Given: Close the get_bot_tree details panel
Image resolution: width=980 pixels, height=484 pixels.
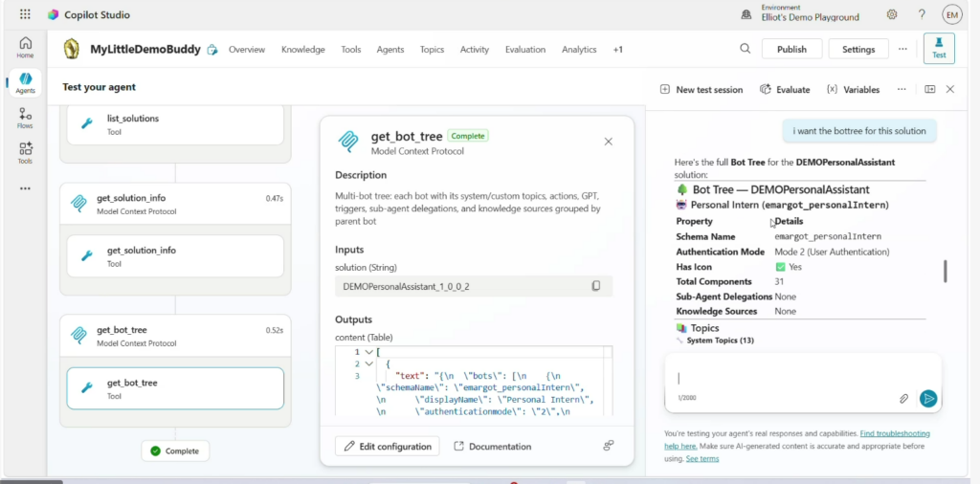Looking at the screenshot, I should click(608, 142).
